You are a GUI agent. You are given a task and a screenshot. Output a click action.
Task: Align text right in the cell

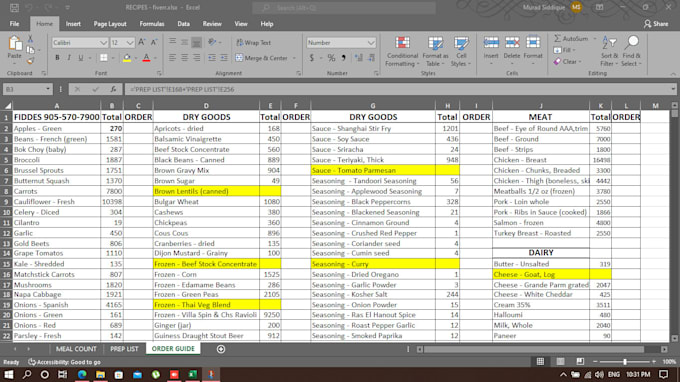click(196, 58)
